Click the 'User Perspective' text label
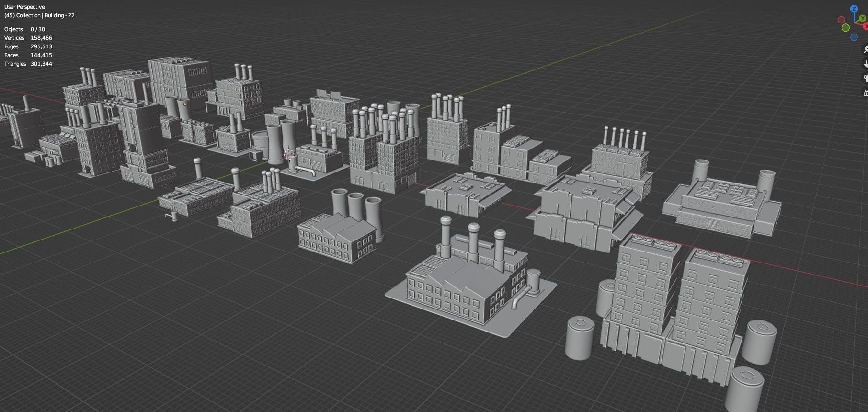This screenshot has width=868, height=412. click(x=24, y=7)
